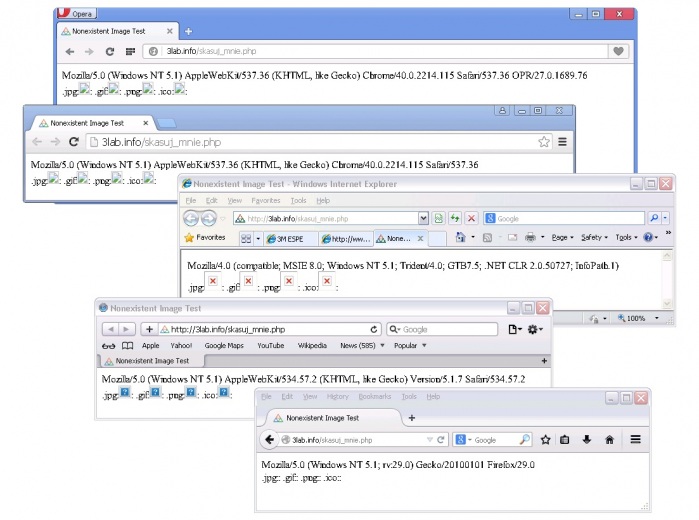Open the Google Maps bookmark in Safari
The height and width of the screenshot is (520, 699).
pyautogui.click(x=224, y=345)
